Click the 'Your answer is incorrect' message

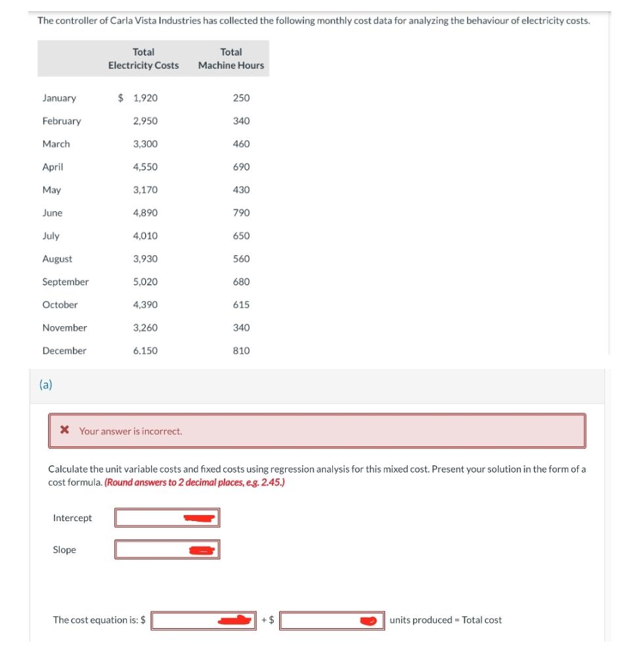pos(133,431)
